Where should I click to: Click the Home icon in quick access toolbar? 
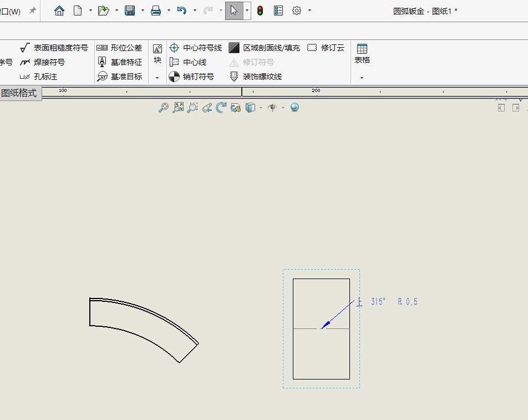click(59, 11)
